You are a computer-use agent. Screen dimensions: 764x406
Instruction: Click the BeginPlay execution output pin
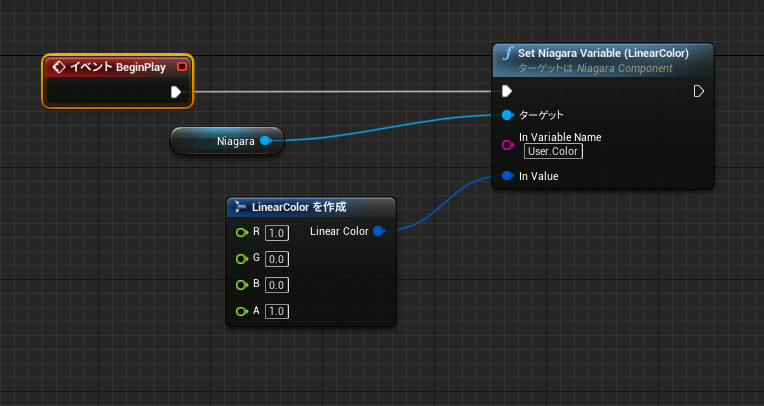pos(176,92)
